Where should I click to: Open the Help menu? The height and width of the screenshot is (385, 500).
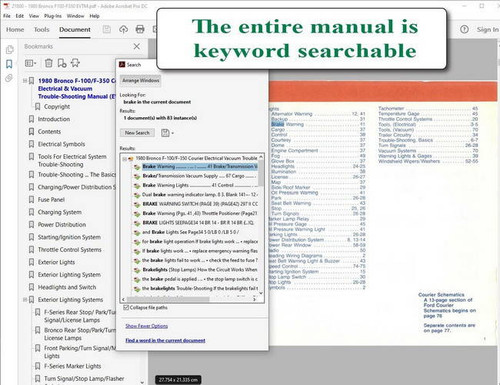click(94, 16)
